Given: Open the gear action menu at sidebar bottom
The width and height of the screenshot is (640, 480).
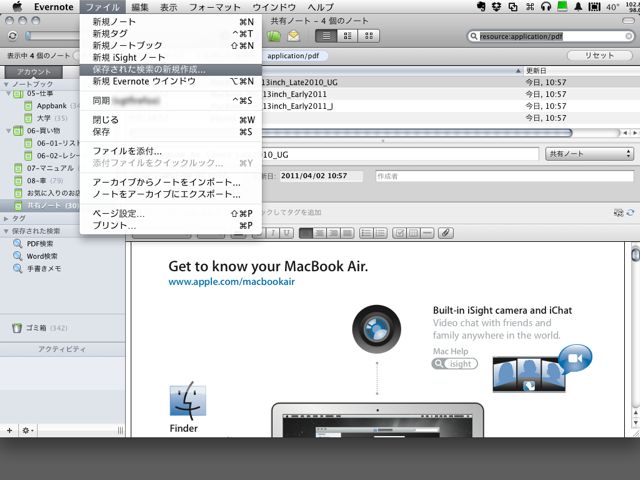Looking at the screenshot, I should tap(28, 430).
